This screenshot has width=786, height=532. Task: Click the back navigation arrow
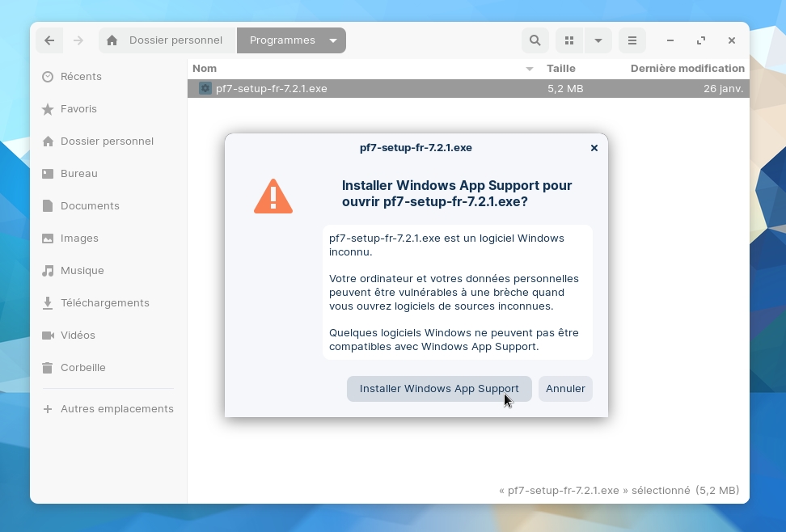tap(49, 40)
